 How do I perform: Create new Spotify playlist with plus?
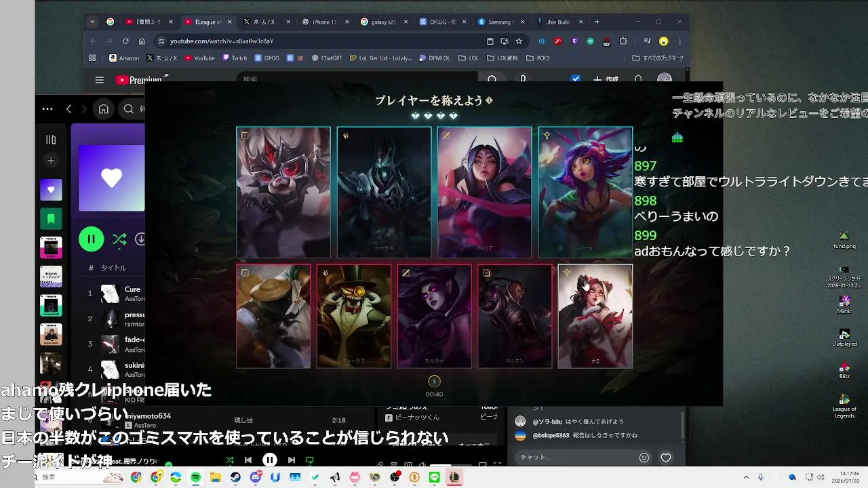[x=51, y=161]
